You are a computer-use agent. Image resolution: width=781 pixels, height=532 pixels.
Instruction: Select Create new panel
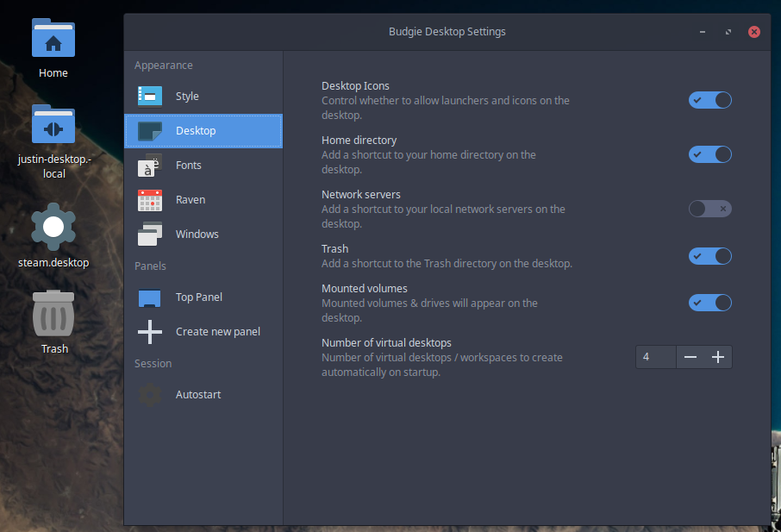203,332
